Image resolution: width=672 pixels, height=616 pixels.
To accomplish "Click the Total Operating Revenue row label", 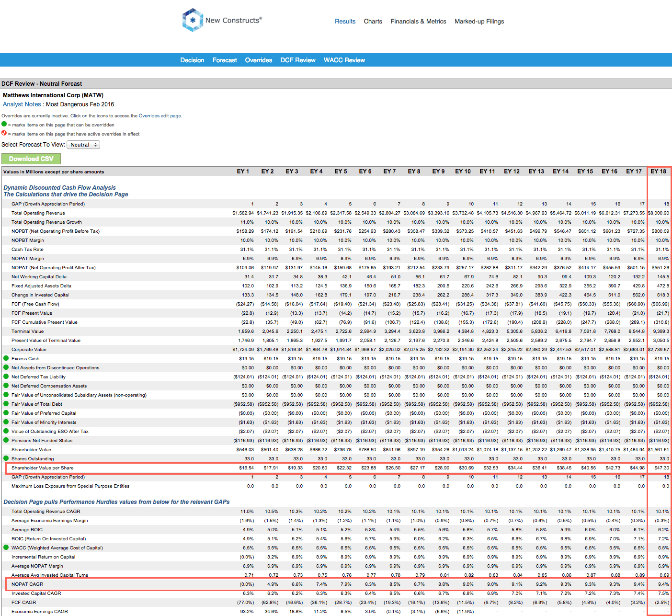I will [x=38, y=213].
